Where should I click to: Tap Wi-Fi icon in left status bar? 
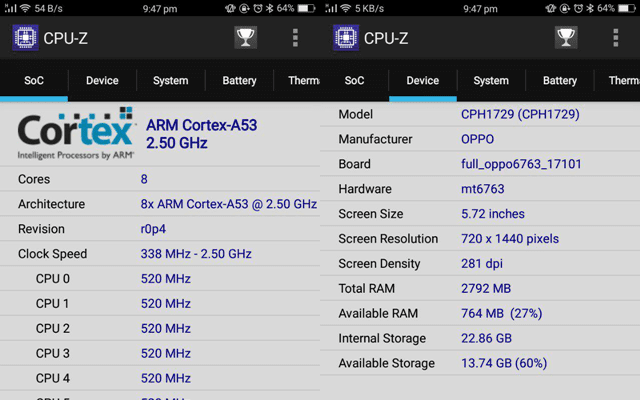click(x=25, y=8)
